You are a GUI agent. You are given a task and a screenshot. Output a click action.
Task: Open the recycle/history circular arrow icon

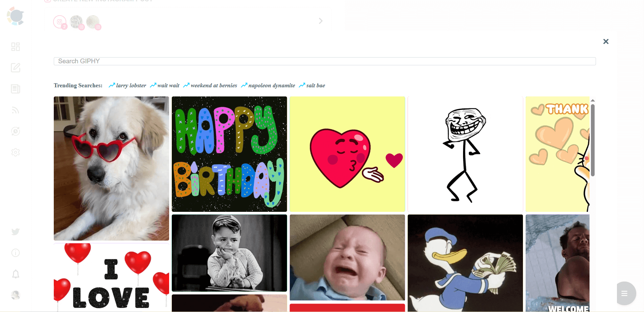pos(16,131)
